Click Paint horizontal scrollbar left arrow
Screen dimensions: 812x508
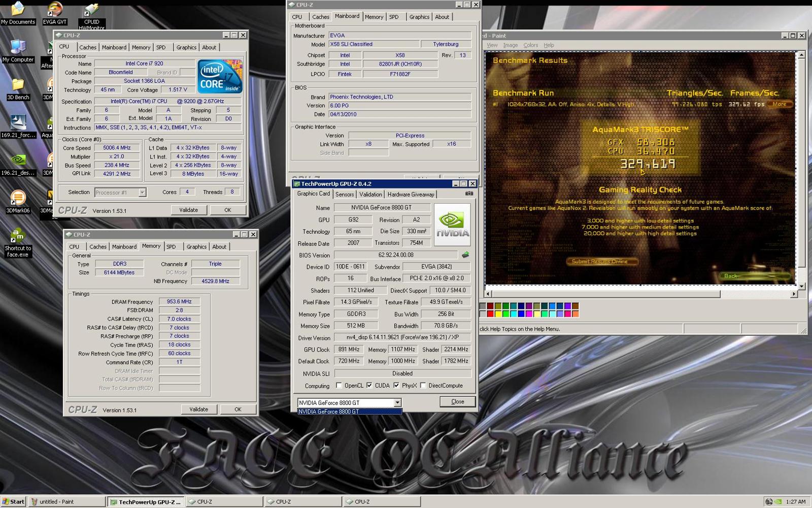pyautogui.click(x=488, y=294)
